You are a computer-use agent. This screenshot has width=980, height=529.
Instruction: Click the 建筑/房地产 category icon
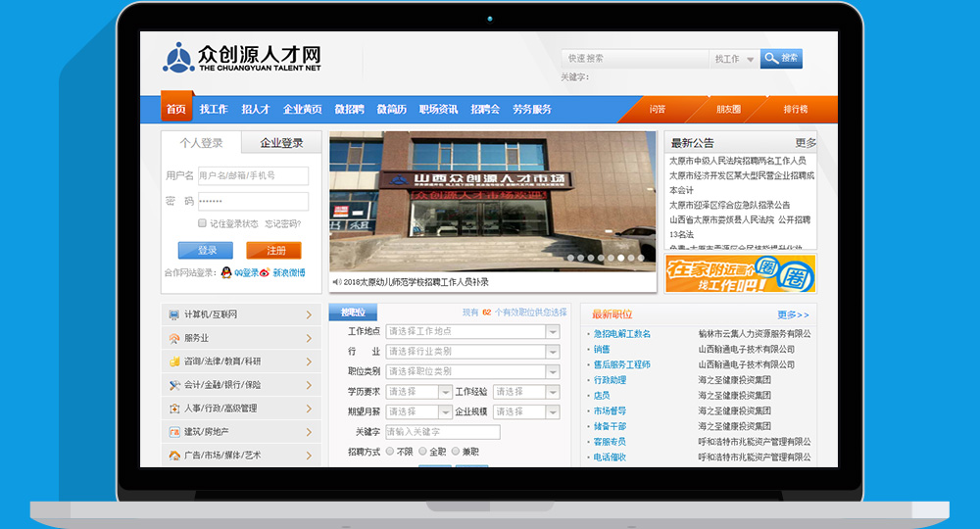174,432
